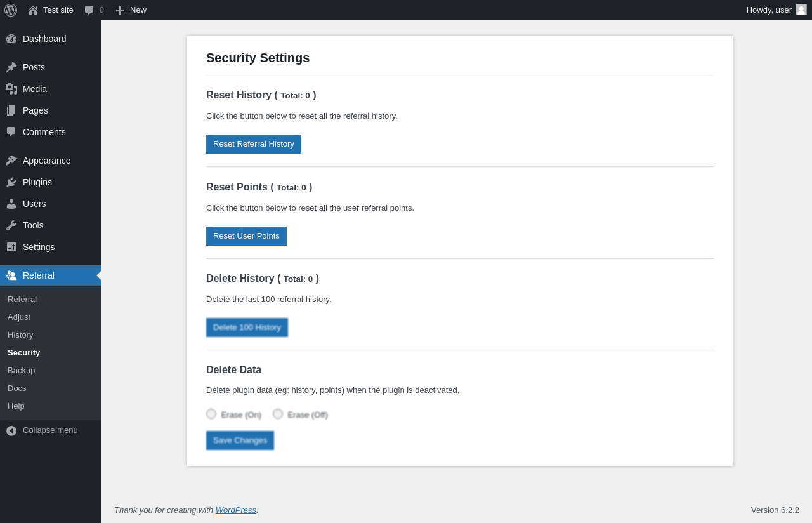
Task: Click Howdy, user account text
Action: 769,10
